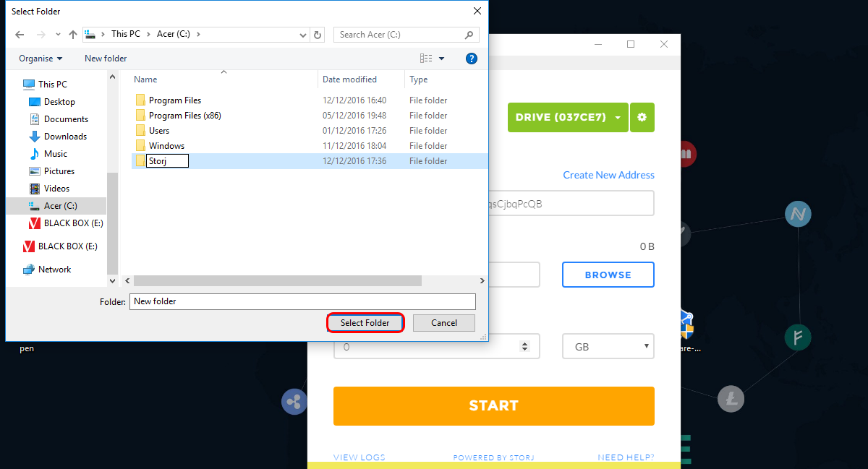868x469 pixels.
Task: Open Desktop in the navigation pane
Action: (59, 102)
